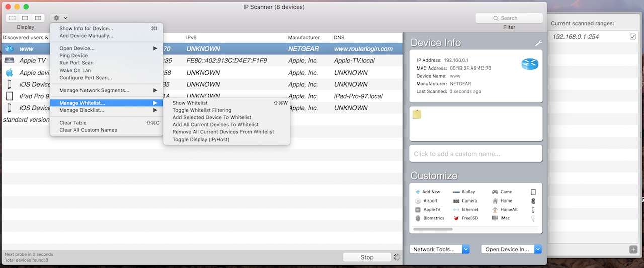Click the custom name input field

(476, 154)
